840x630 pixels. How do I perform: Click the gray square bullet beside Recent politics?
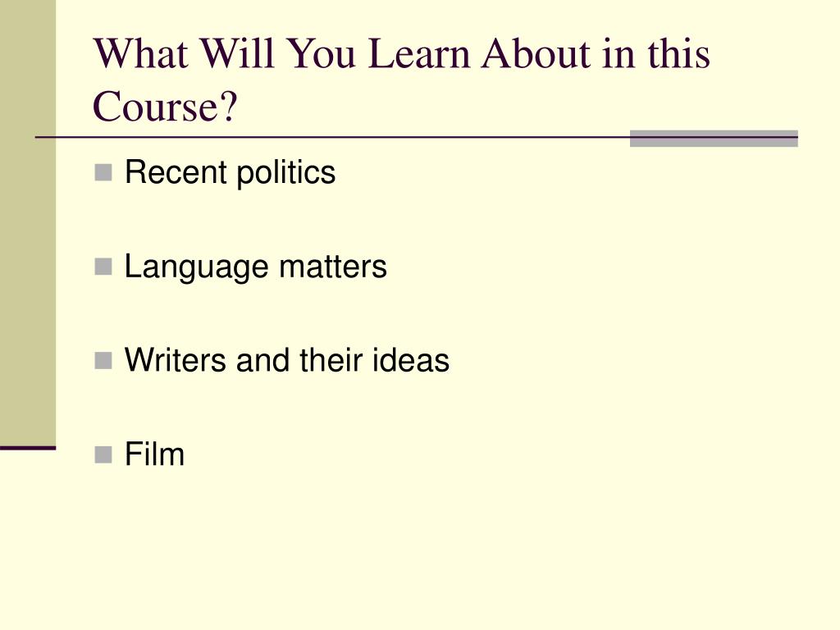point(103,172)
